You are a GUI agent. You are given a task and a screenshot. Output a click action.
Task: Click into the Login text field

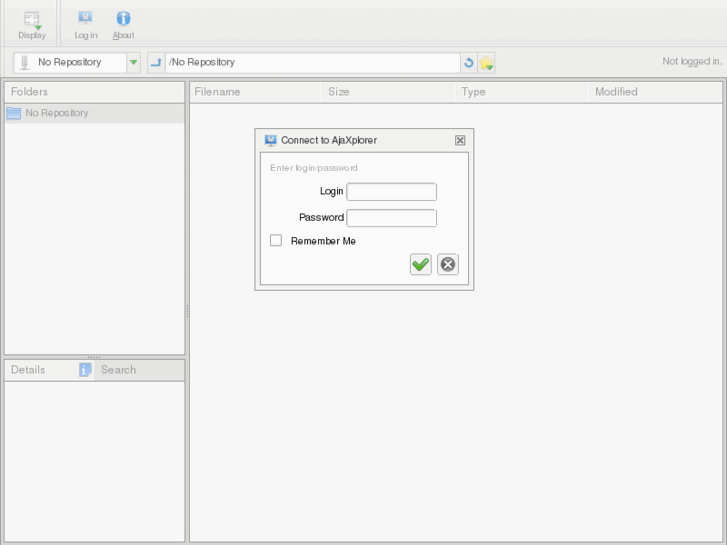tap(391, 192)
